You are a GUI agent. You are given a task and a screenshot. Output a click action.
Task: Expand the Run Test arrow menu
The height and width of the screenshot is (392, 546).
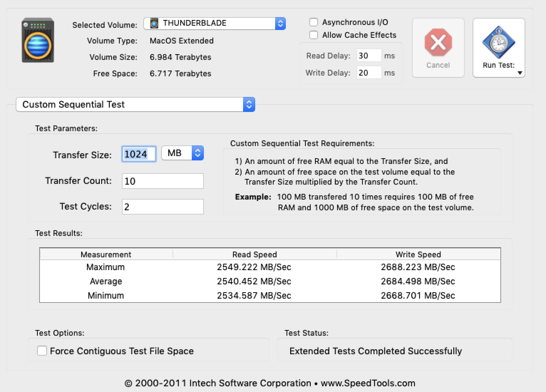click(520, 73)
